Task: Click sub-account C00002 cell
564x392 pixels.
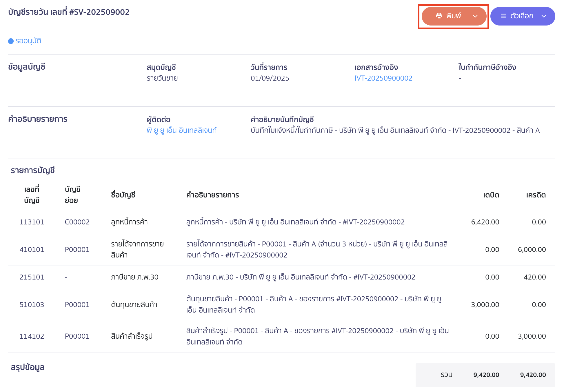Action: [x=77, y=222]
